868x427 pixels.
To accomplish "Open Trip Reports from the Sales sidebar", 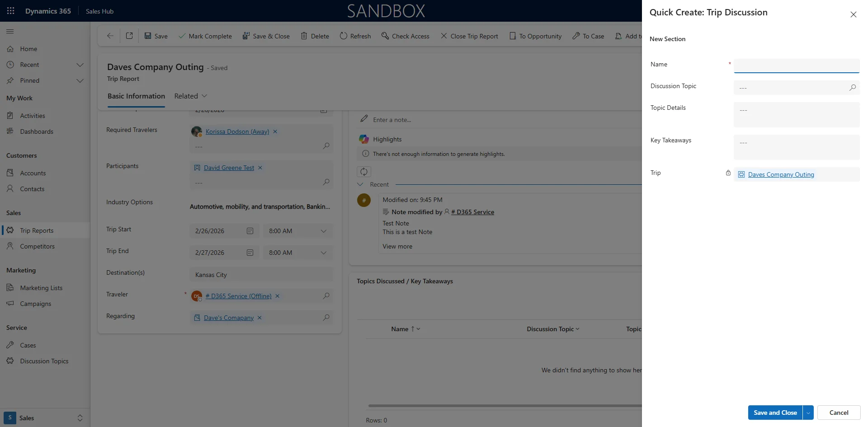I will [x=37, y=230].
